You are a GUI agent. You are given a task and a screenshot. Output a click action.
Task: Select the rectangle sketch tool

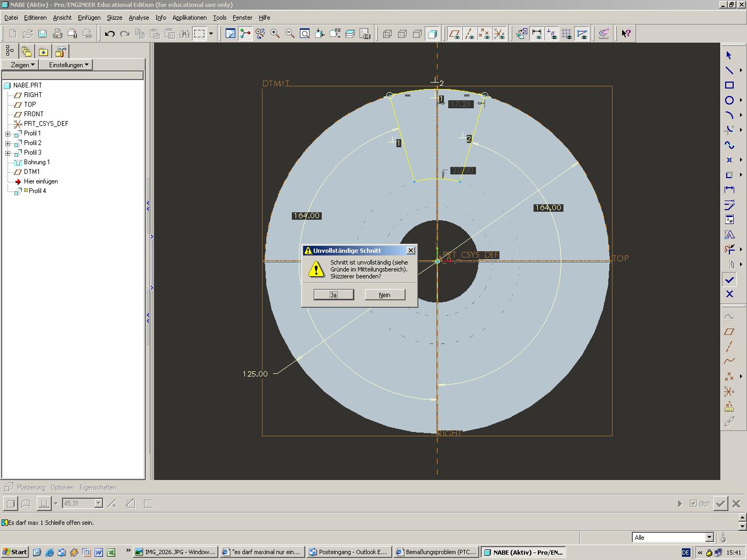click(729, 85)
